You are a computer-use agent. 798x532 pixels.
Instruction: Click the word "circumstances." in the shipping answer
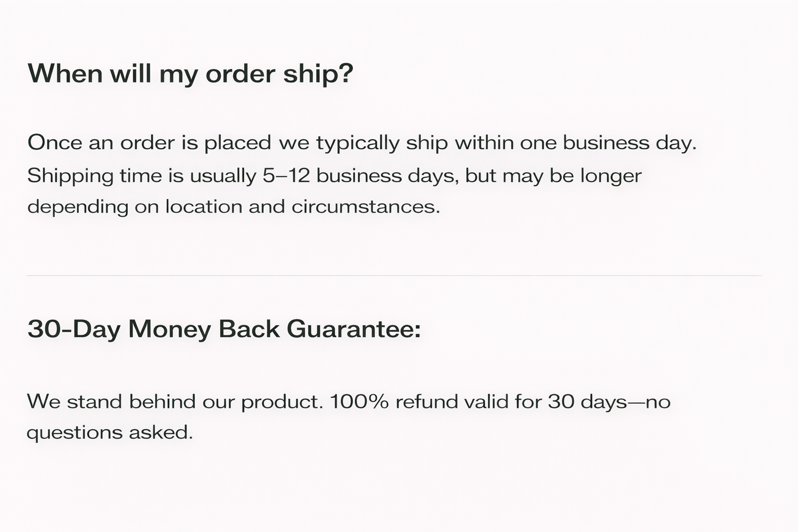[x=365, y=206]
